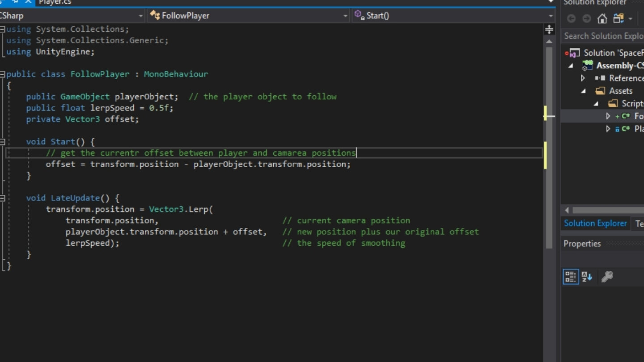
Task: Select the Scripts folder
Action: point(632,103)
